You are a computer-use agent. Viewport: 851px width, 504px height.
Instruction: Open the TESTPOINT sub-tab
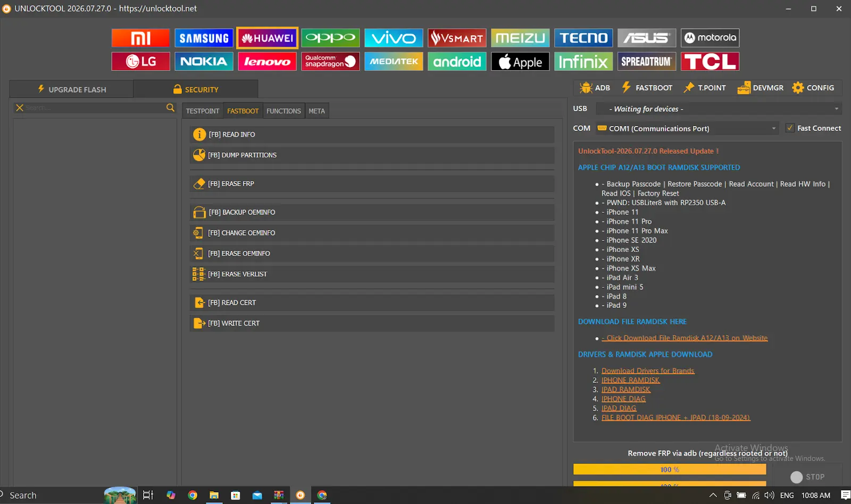tap(203, 111)
